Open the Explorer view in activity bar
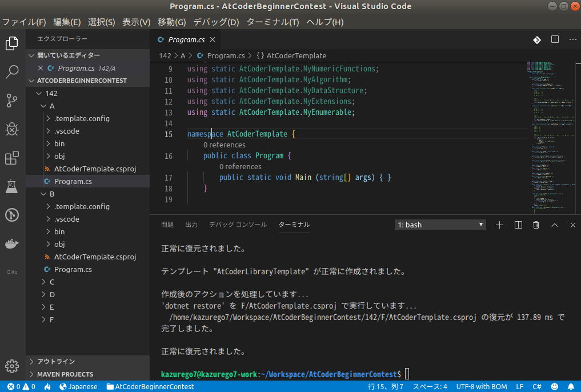This screenshot has height=392, width=581. tap(12, 43)
